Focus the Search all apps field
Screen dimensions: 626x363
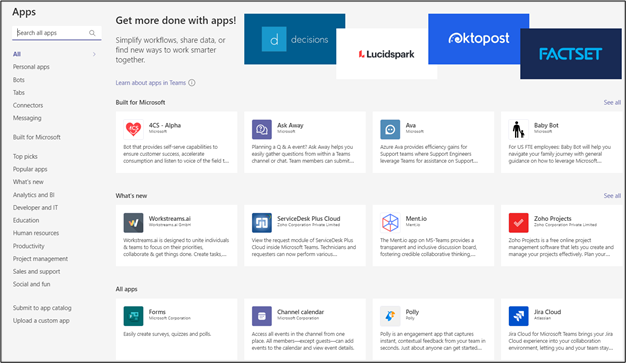pyautogui.click(x=57, y=33)
